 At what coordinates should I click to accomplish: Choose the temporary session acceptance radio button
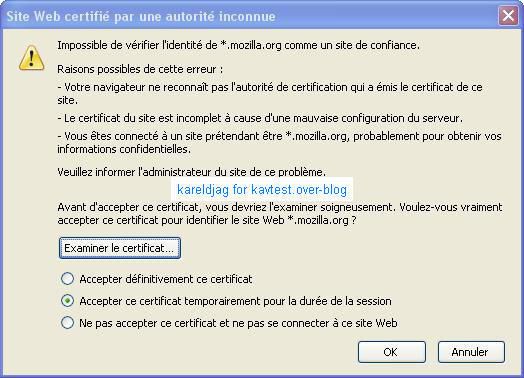[68, 301]
